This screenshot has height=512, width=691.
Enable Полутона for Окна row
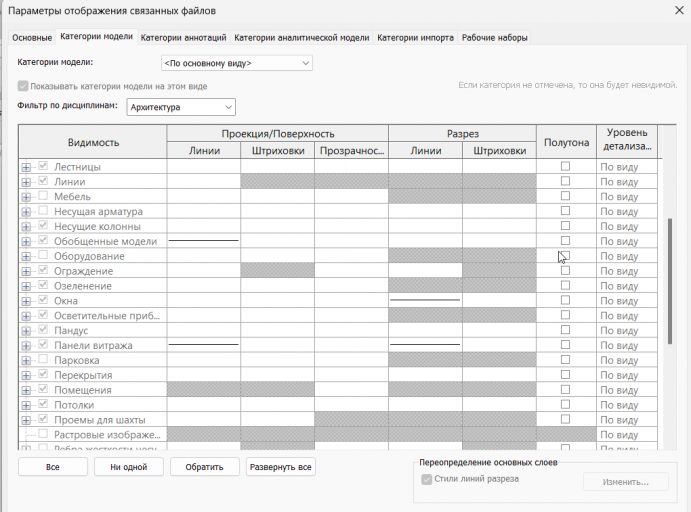tap(565, 300)
